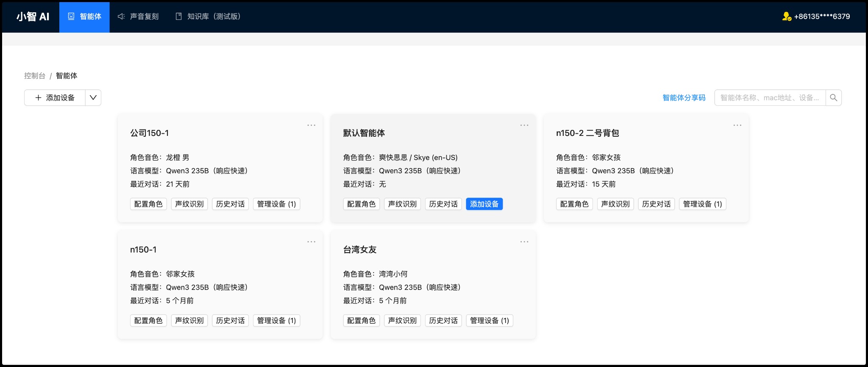Switch to the 智能体 tab

(84, 17)
